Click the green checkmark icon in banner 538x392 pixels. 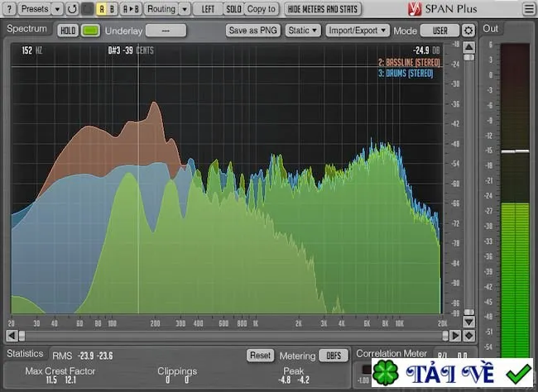(518, 374)
